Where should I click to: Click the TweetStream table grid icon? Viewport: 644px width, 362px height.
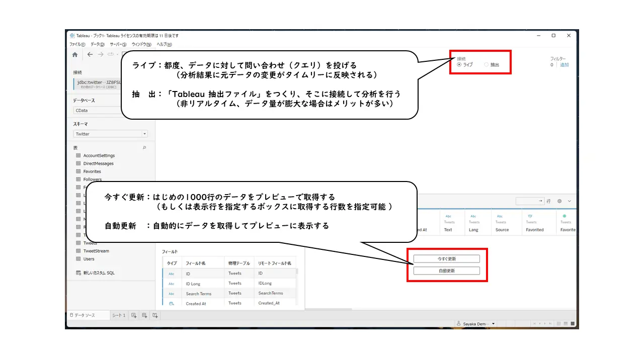coord(78,251)
